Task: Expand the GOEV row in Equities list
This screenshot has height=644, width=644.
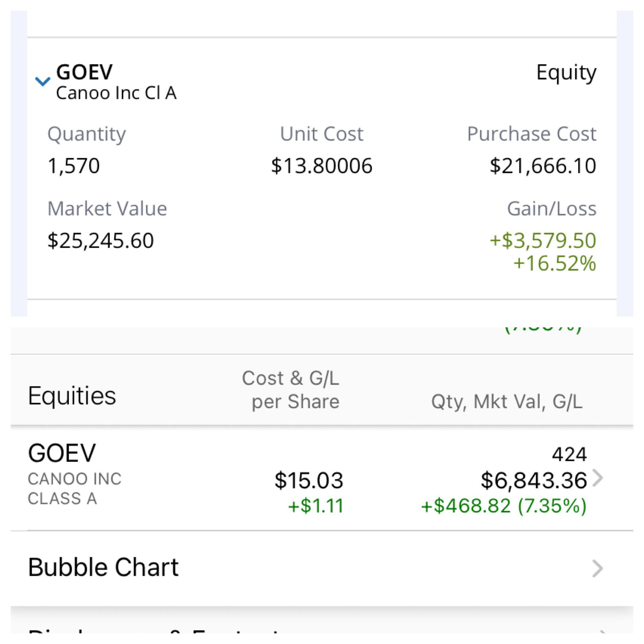Action: click(x=62, y=452)
